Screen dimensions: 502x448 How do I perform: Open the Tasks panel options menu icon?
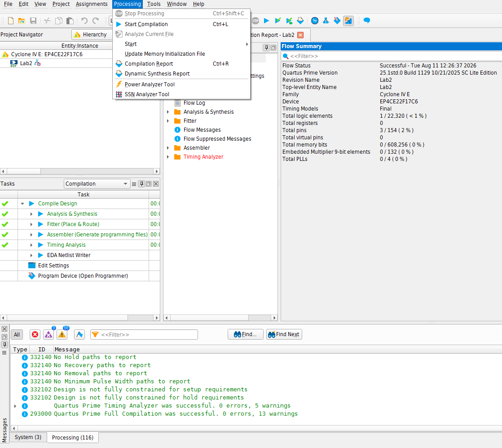tap(134, 184)
